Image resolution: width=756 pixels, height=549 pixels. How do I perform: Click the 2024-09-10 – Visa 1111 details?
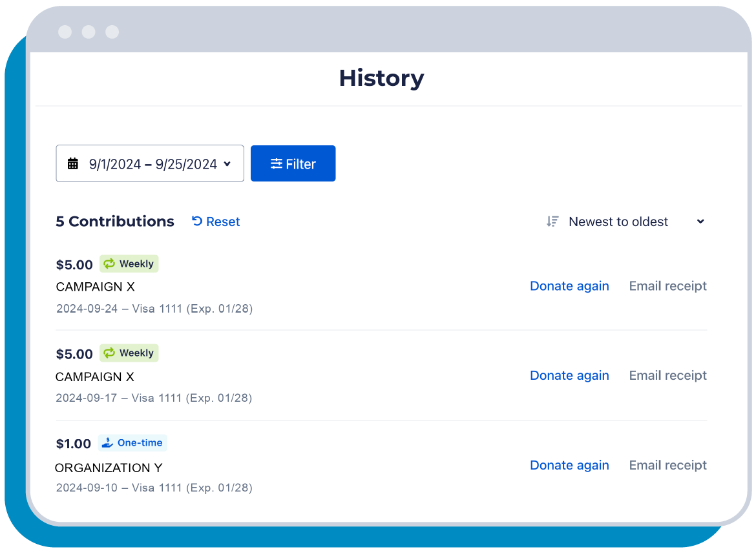pos(154,488)
